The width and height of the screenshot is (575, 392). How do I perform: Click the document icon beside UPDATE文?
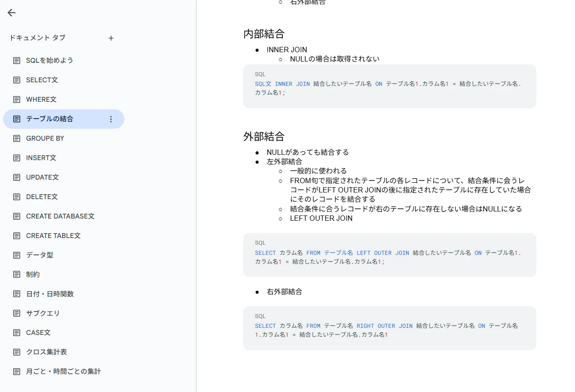pos(17,177)
